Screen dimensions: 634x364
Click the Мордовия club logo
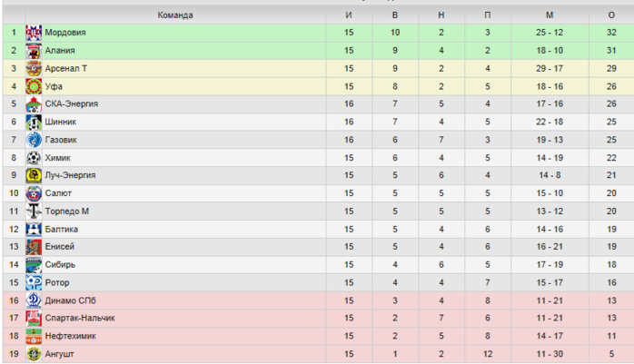34,33
